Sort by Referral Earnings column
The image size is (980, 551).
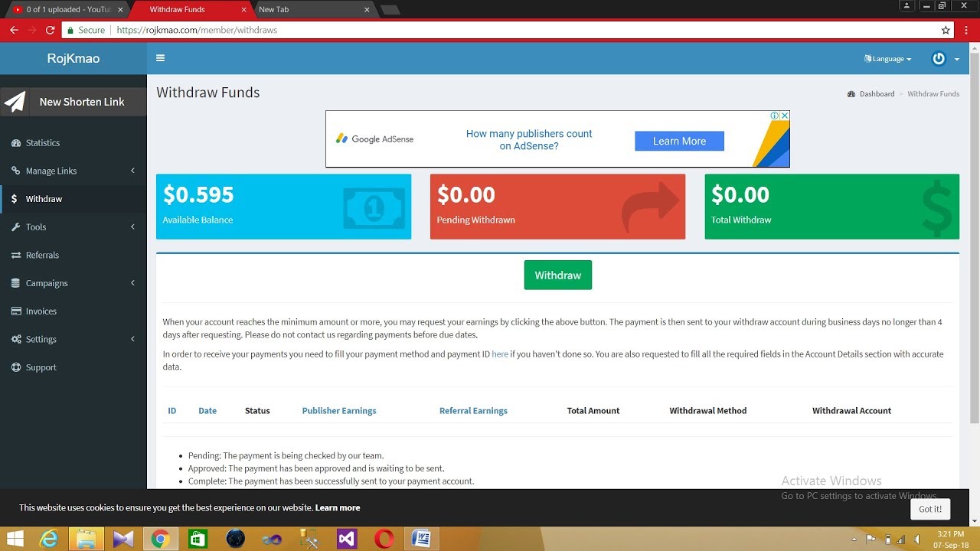click(473, 411)
